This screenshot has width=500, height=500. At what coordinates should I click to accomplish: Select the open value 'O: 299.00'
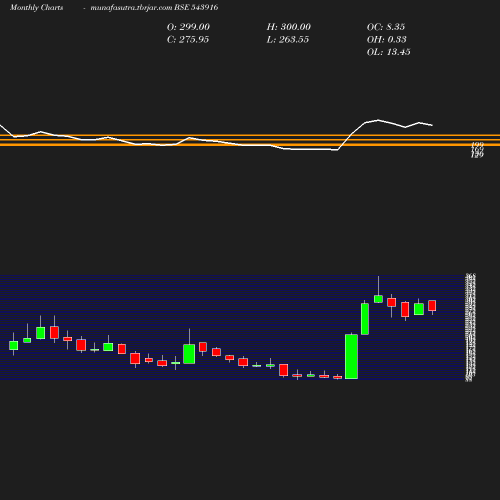click(x=188, y=27)
